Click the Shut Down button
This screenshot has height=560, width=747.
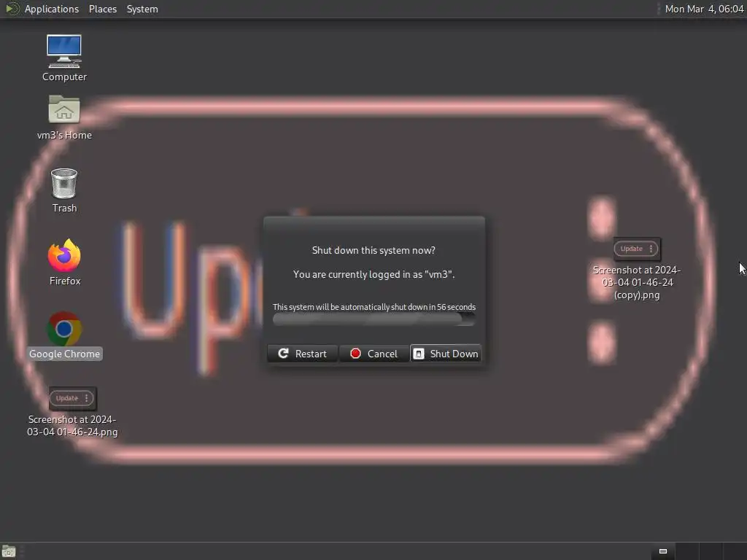point(446,354)
